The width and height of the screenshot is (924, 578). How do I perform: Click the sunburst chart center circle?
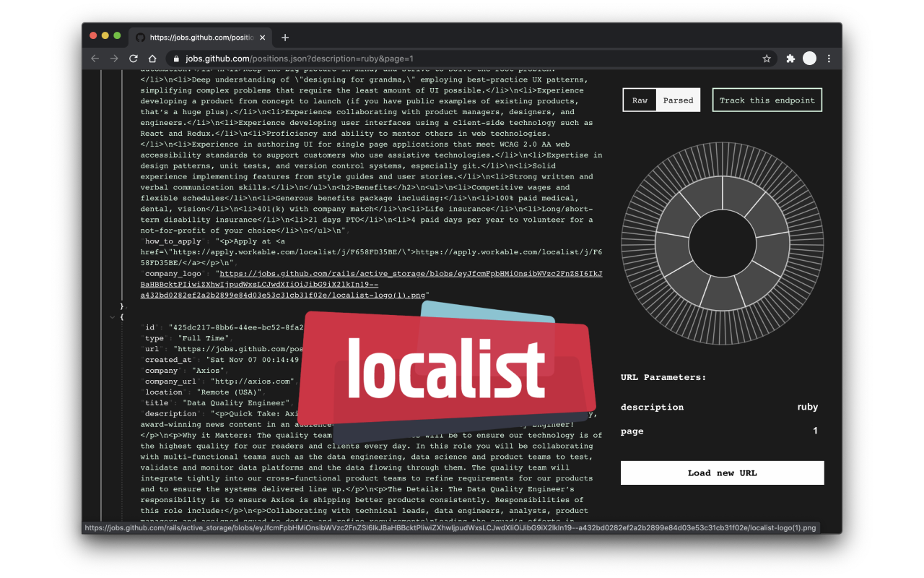click(x=723, y=243)
